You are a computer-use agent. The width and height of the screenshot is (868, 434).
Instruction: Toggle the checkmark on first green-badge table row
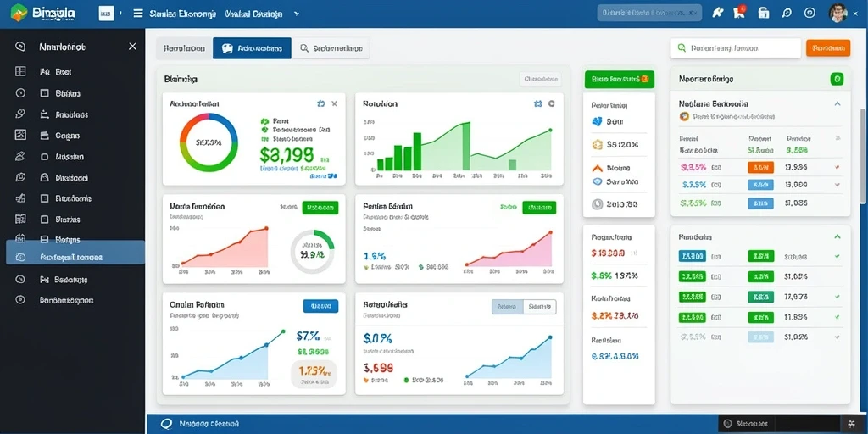point(837,257)
